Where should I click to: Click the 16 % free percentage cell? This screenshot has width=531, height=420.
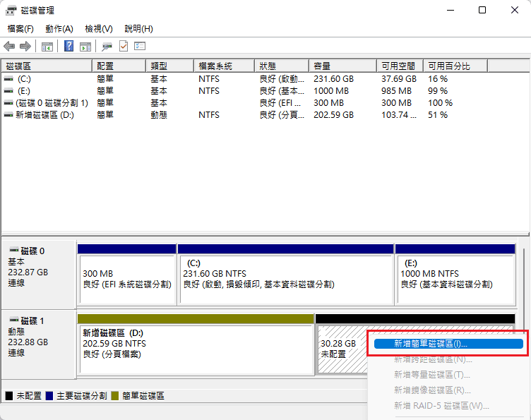(438, 79)
